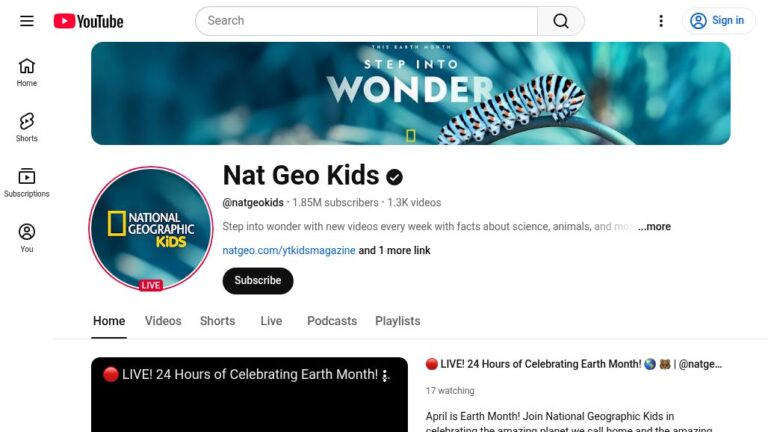Show the 'and 1 more link' details
This screenshot has width=768, height=432.
(x=394, y=250)
